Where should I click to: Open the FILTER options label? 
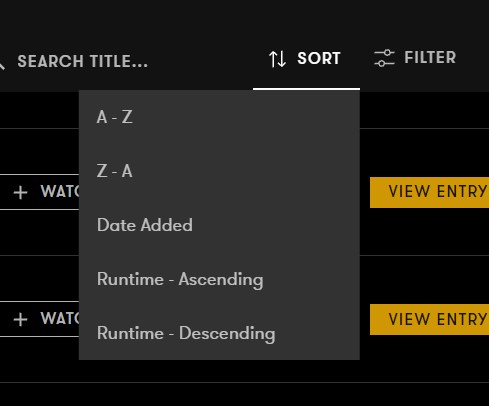430,57
